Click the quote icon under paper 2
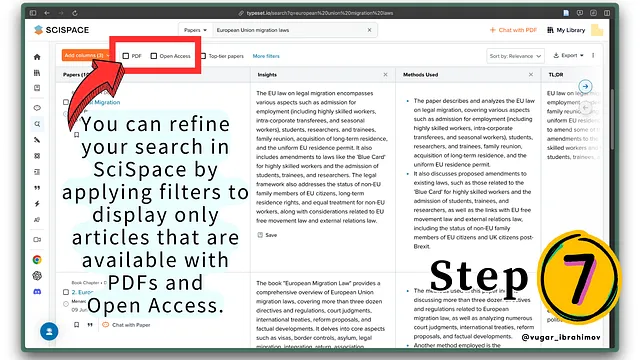 [x=90, y=325]
